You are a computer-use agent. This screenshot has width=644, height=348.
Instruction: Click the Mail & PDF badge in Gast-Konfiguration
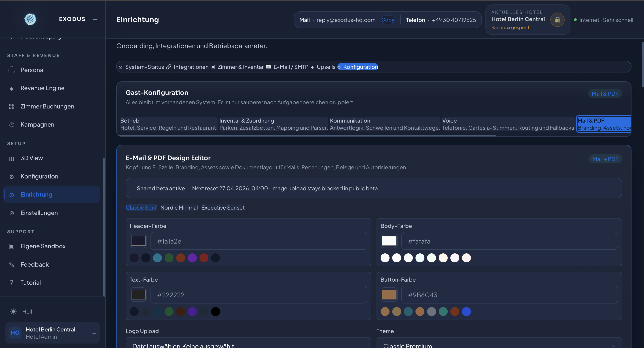(605, 94)
